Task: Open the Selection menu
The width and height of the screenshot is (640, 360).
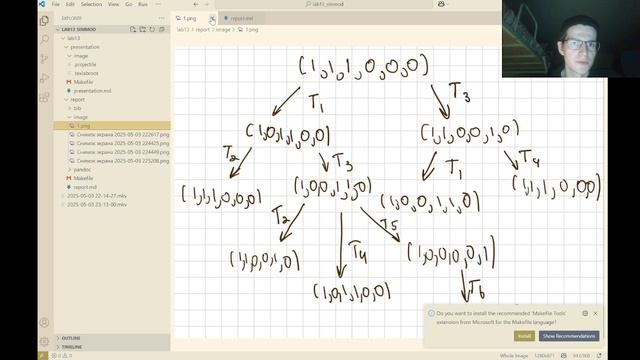Action: (x=91, y=4)
